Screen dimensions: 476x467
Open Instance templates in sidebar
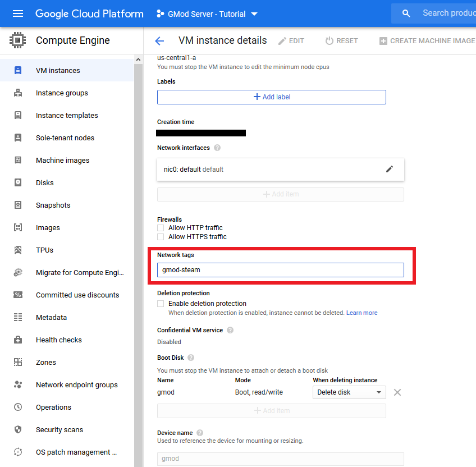(67, 116)
